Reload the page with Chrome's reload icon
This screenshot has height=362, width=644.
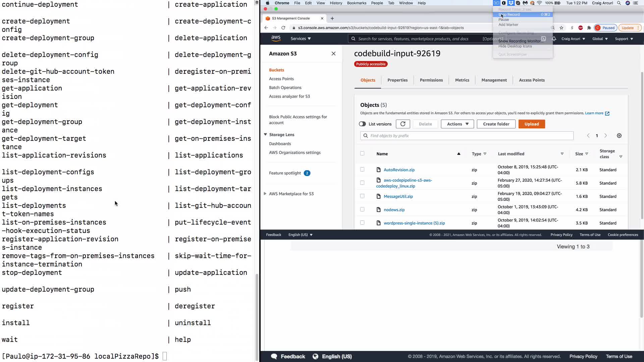pos(283,28)
